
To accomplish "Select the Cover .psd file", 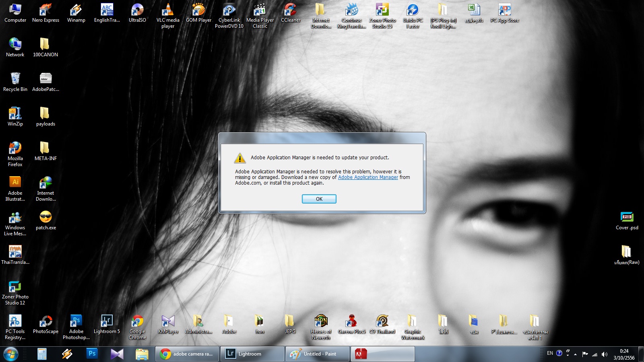I will [627, 220].
